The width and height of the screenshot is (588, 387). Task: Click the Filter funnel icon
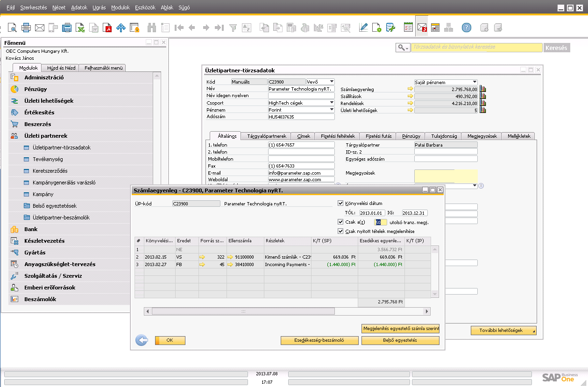click(233, 28)
